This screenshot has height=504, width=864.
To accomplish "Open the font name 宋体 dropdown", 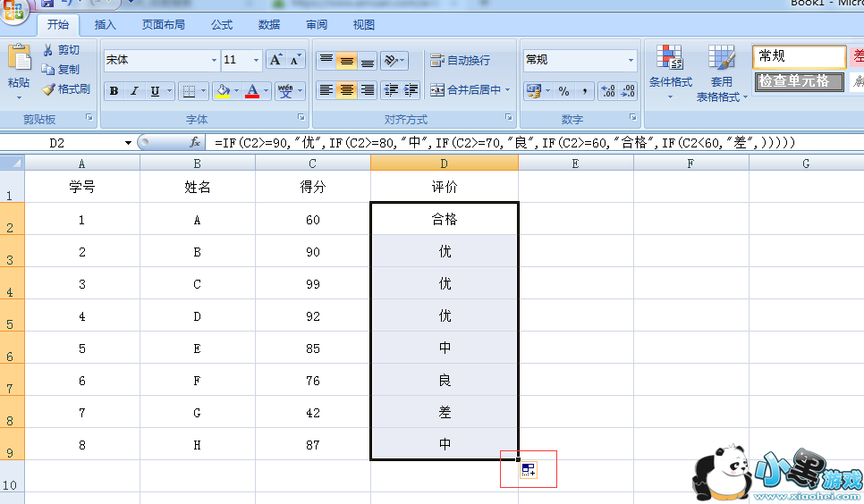I will (x=214, y=60).
